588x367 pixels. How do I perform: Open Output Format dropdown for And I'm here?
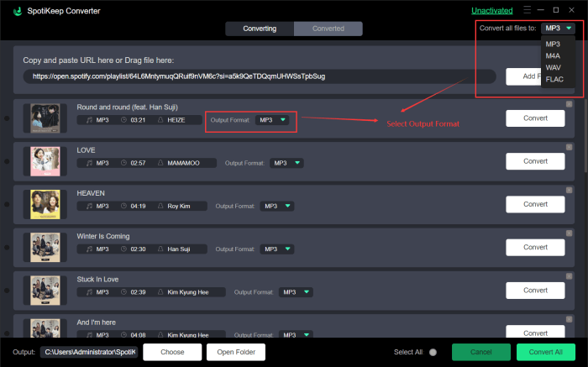[x=296, y=334]
